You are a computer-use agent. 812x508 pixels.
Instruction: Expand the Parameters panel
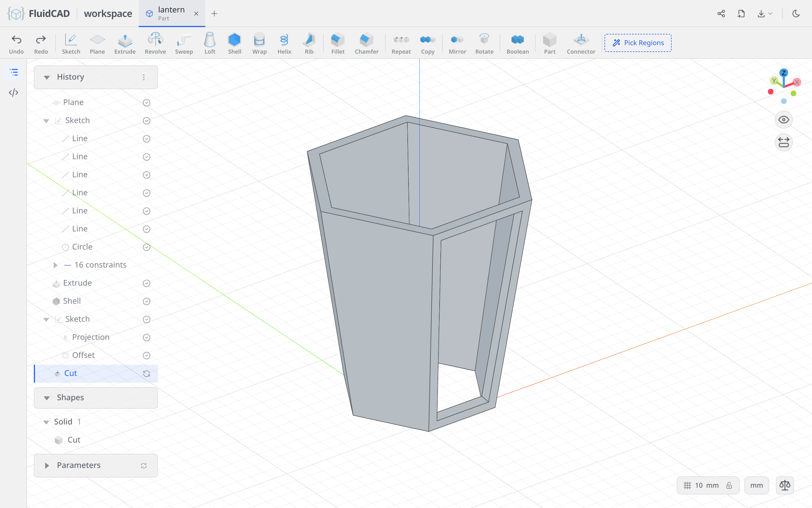click(47, 465)
